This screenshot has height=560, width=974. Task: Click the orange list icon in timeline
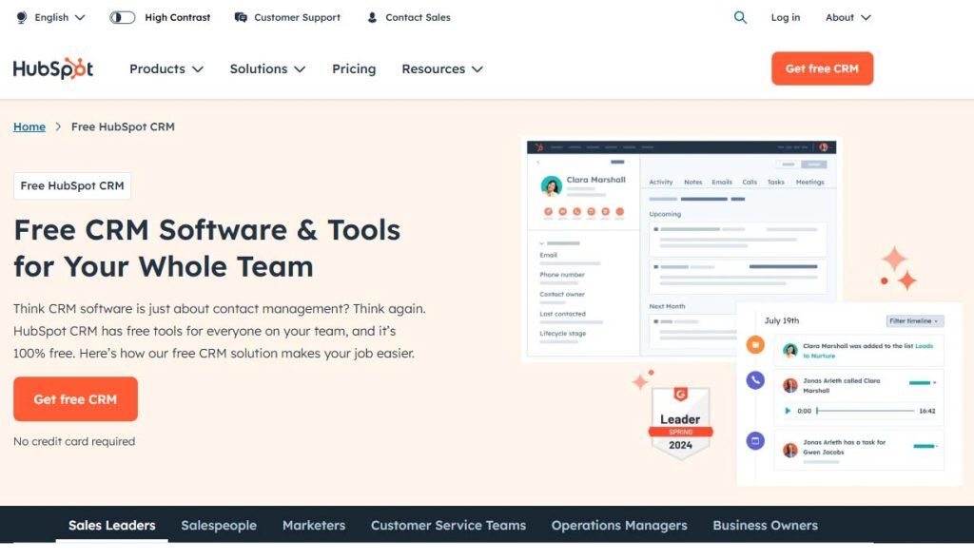(755, 344)
